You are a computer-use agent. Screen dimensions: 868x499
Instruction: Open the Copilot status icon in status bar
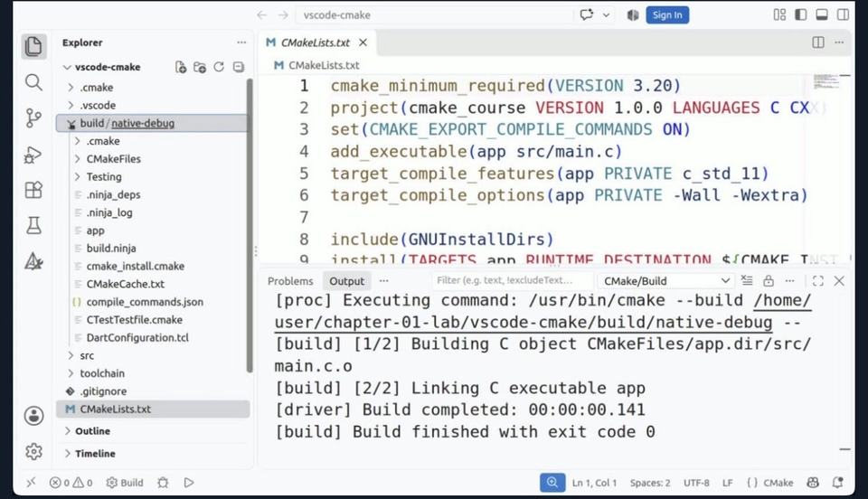[813, 483]
